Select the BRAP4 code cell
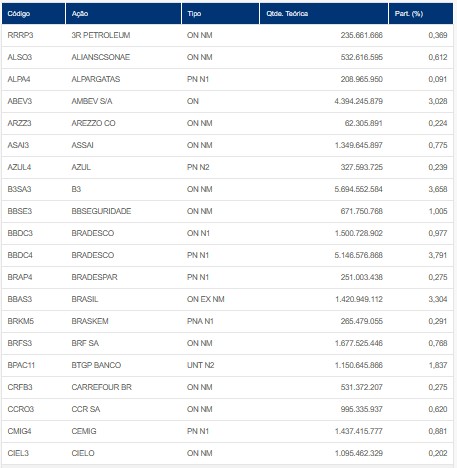Image resolution: width=457 pixels, height=468 pixels. click(20, 277)
